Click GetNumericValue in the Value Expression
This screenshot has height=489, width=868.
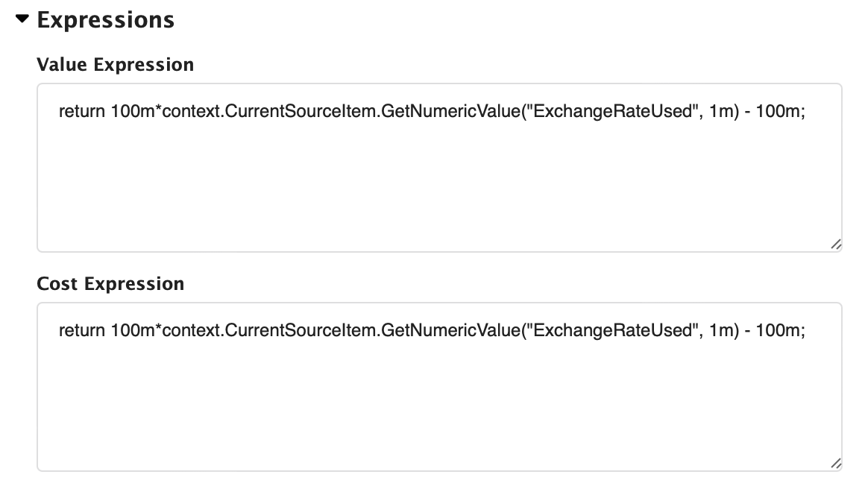451,111
